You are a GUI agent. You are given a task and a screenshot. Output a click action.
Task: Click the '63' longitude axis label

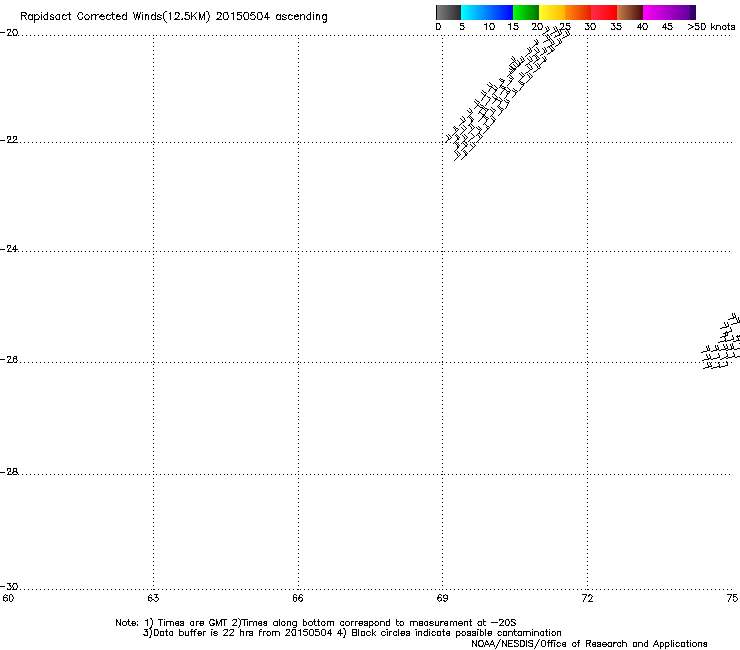pyautogui.click(x=153, y=599)
